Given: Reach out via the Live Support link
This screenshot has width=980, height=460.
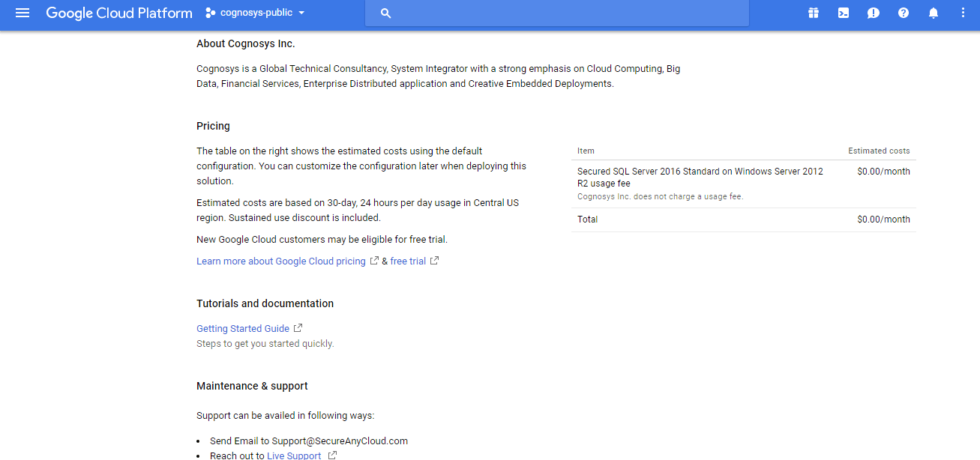Looking at the screenshot, I should [294, 455].
